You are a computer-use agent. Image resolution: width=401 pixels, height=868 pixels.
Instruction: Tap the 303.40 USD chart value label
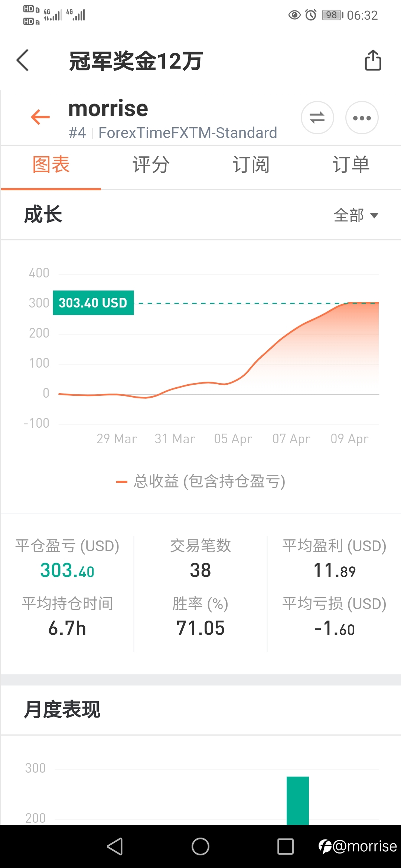click(93, 303)
